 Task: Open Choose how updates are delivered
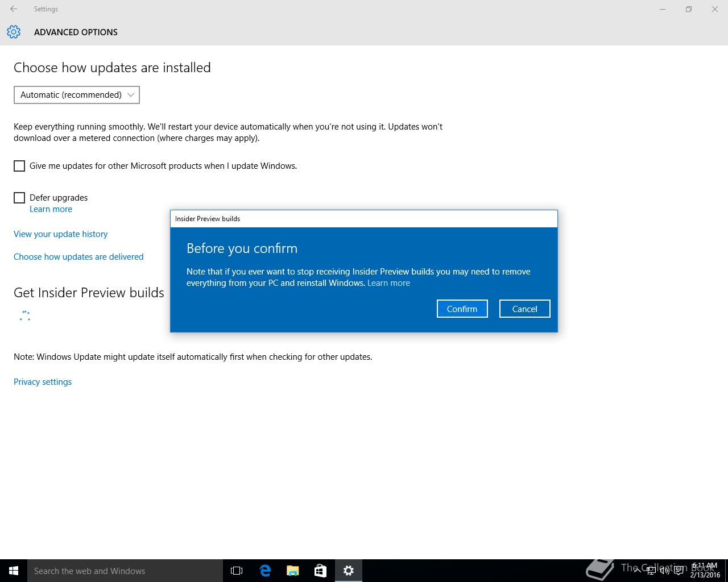coord(78,257)
